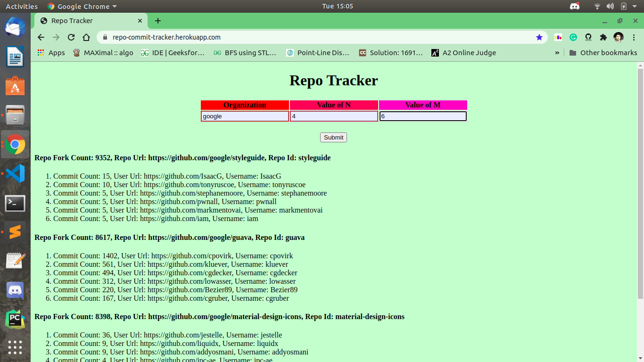Open the Point-Line Dis... bookmark

pos(318,53)
